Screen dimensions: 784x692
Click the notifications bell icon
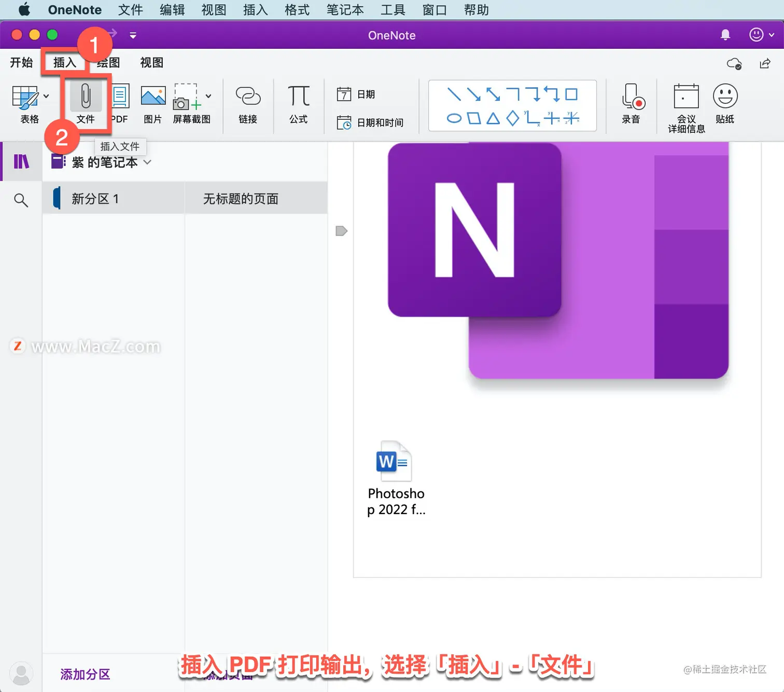[725, 35]
